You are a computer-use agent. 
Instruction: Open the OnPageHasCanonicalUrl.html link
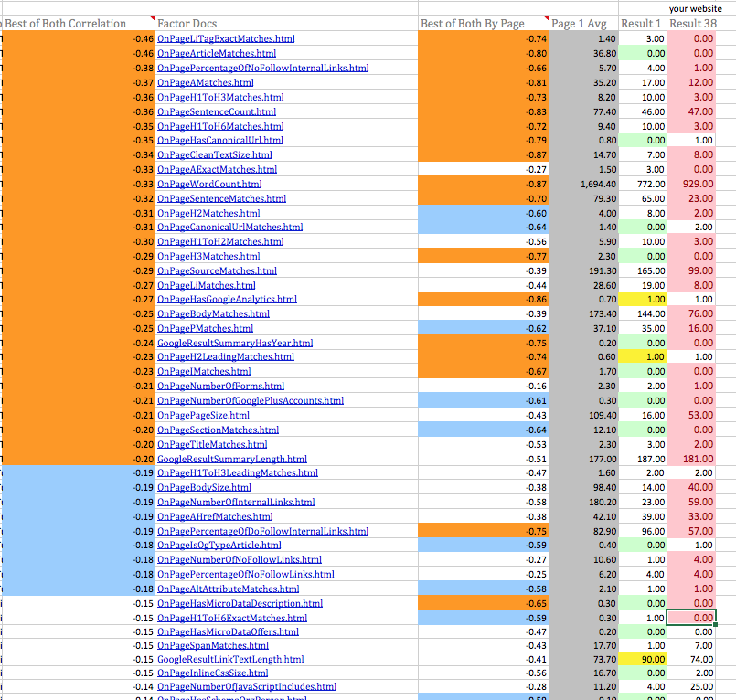click(220, 141)
